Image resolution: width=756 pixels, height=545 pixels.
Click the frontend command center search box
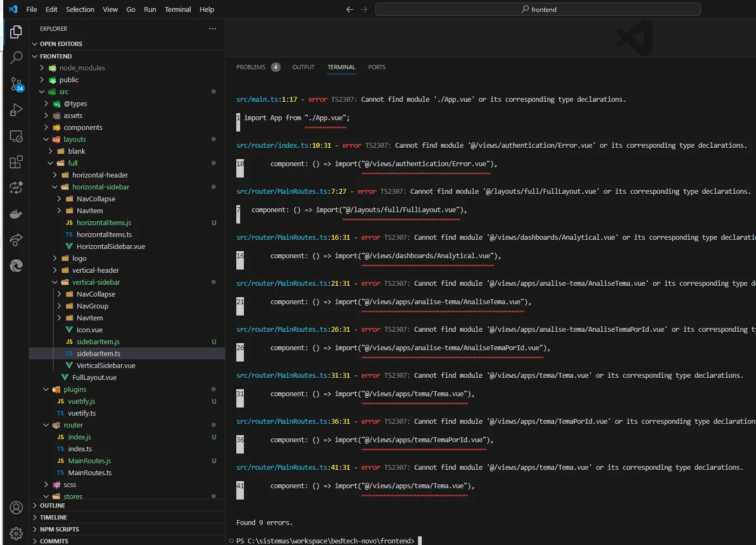[538, 9]
